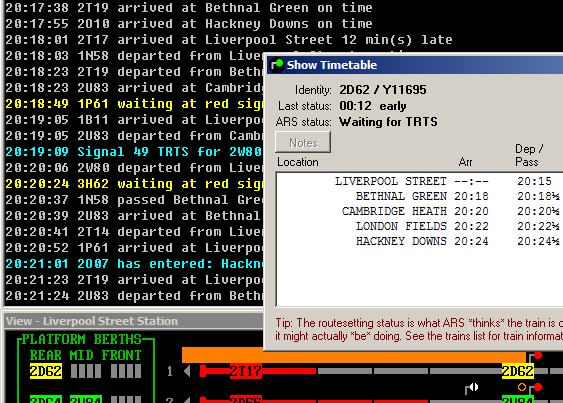Click the cyan Signal 49 TRTS message
The image size is (563, 403).
(x=134, y=152)
